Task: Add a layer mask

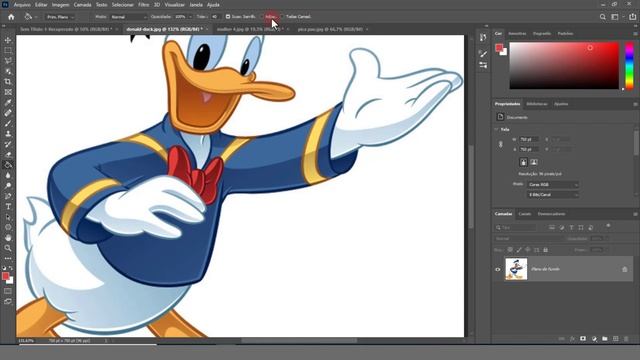Action: (x=583, y=339)
